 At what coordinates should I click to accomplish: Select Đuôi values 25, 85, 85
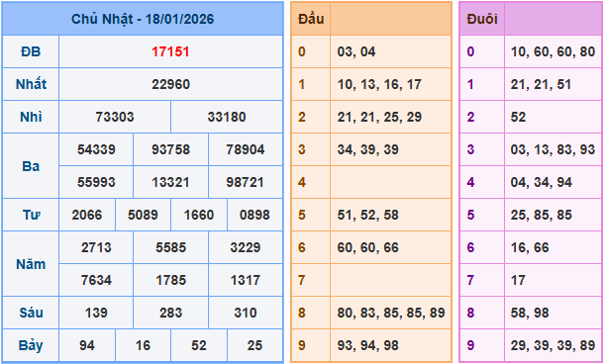point(541,215)
